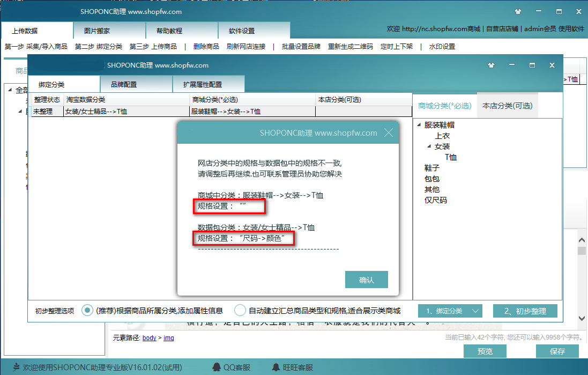Click the 自营店铺铺 text at top right
The height and width of the screenshot is (375, 588).
pyautogui.click(x=502, y=29)
